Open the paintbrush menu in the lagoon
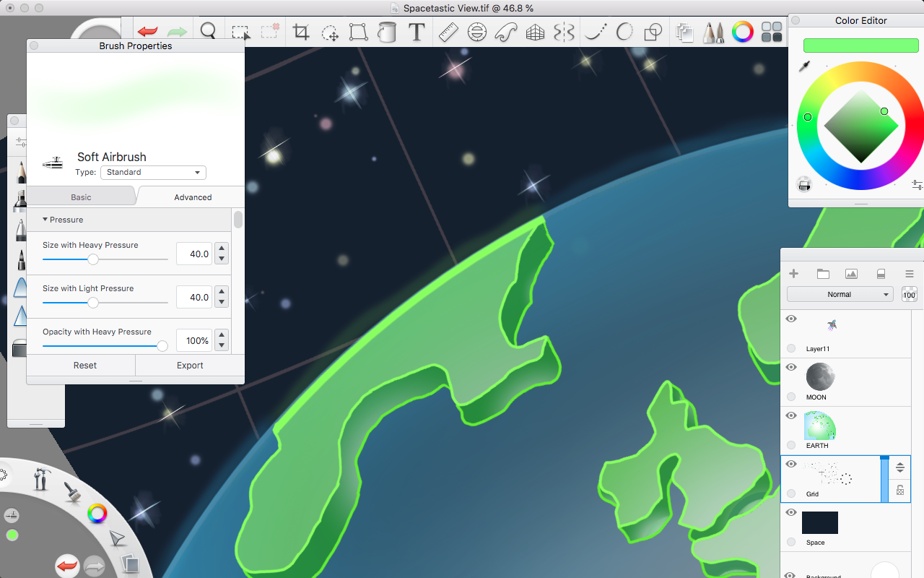 pos(71,491)
